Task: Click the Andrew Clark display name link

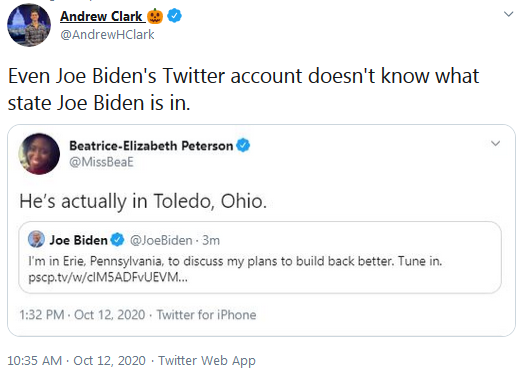Action: coord(101,16)
